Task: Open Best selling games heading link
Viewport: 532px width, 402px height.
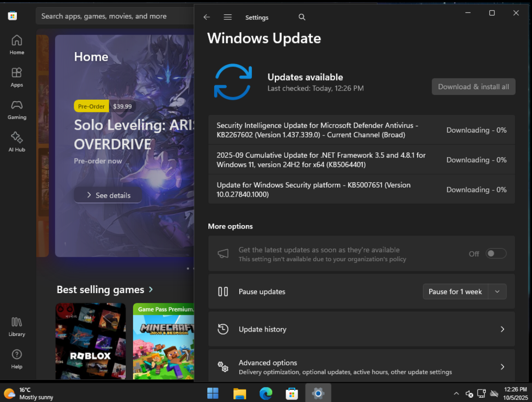Action: pyautogui.click(x=100, y=290)
